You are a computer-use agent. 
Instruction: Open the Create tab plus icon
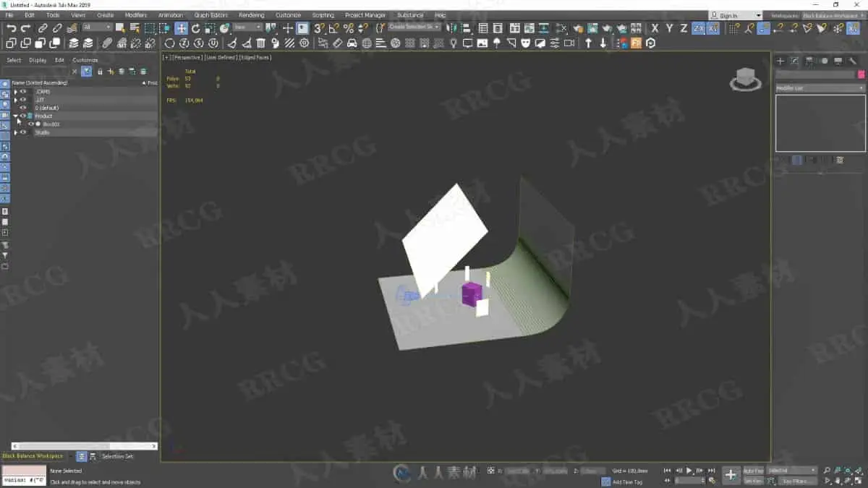780,61
